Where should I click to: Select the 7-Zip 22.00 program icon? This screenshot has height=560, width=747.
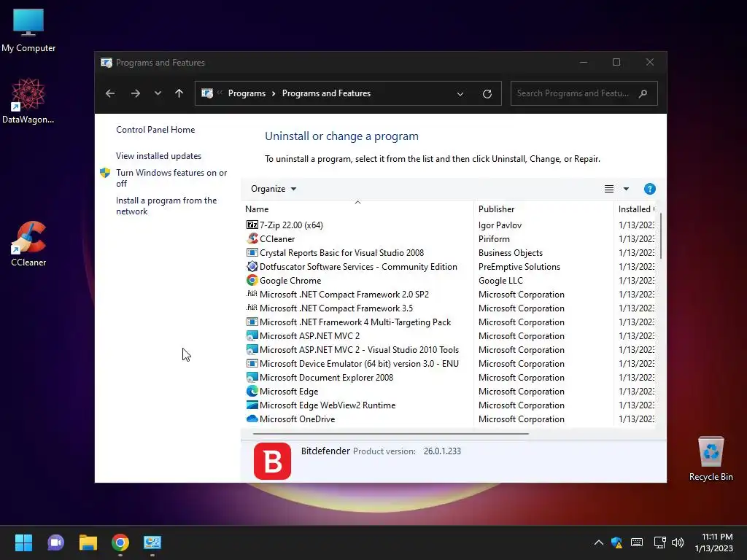[x=252, y=225]
